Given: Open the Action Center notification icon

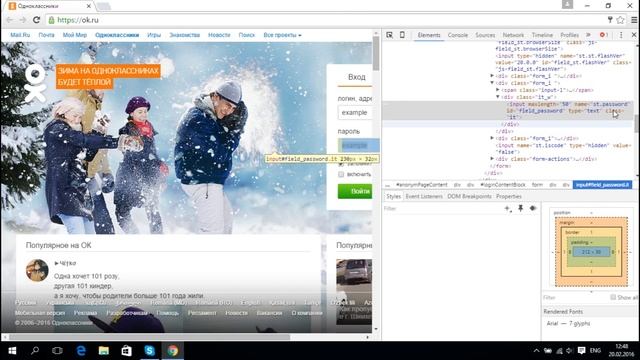Looking at the screenshot, I should (582, 351).
